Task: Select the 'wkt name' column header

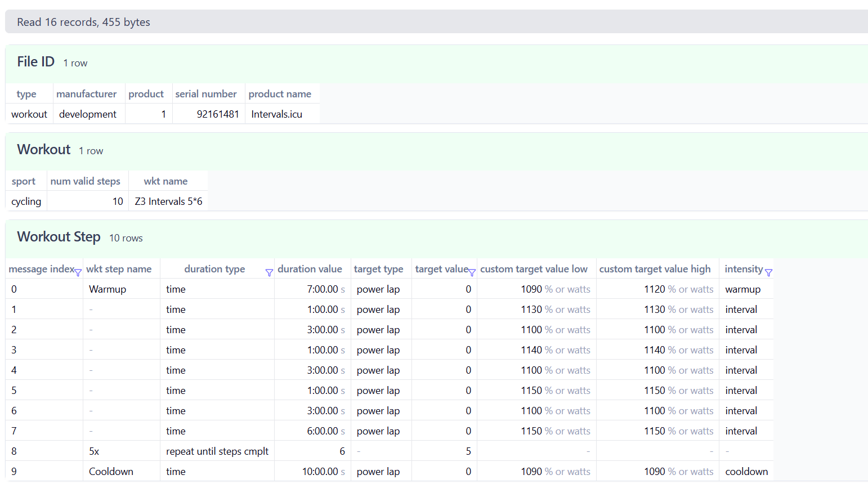Action: click(x=165, y=181)
